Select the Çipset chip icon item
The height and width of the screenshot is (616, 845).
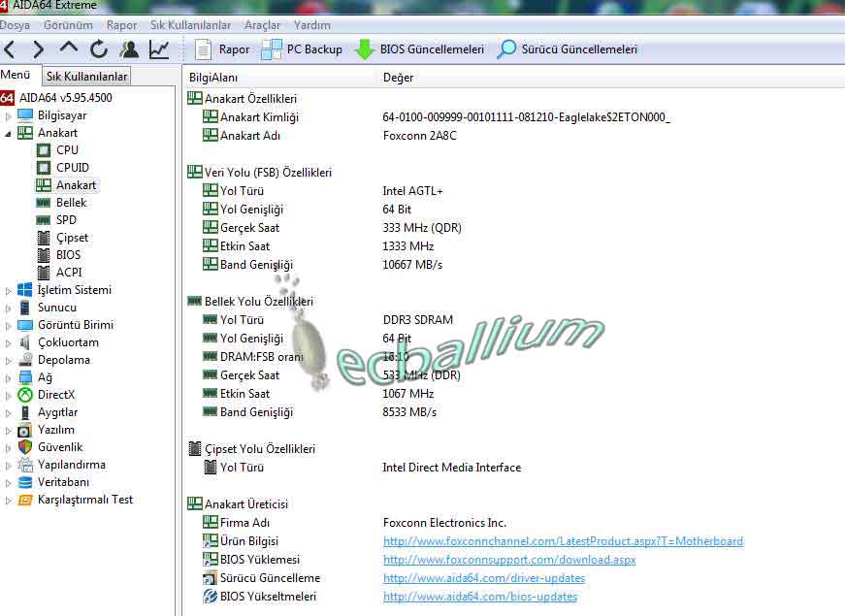(x=44, y=238)
